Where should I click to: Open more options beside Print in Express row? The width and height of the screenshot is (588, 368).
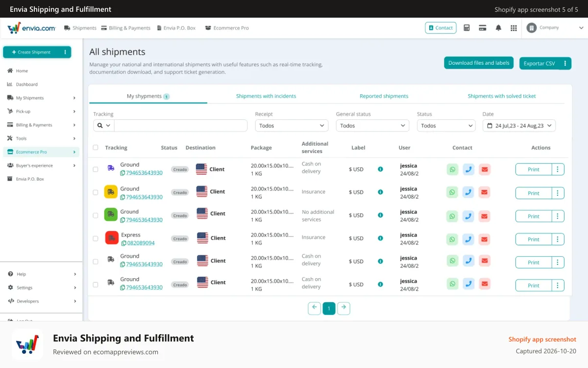pyautogui.click(x=558, y=239)
